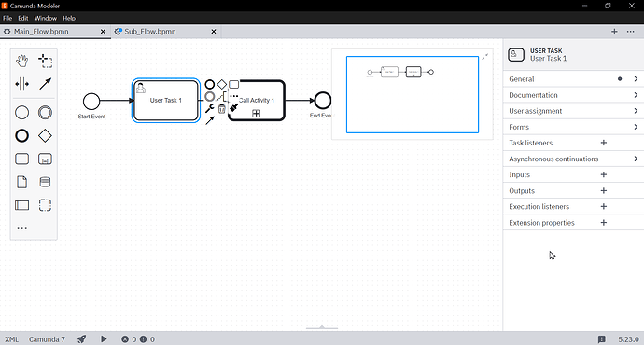Activate the create/remove space tool
Screen dimensions: 644x345
21,84
